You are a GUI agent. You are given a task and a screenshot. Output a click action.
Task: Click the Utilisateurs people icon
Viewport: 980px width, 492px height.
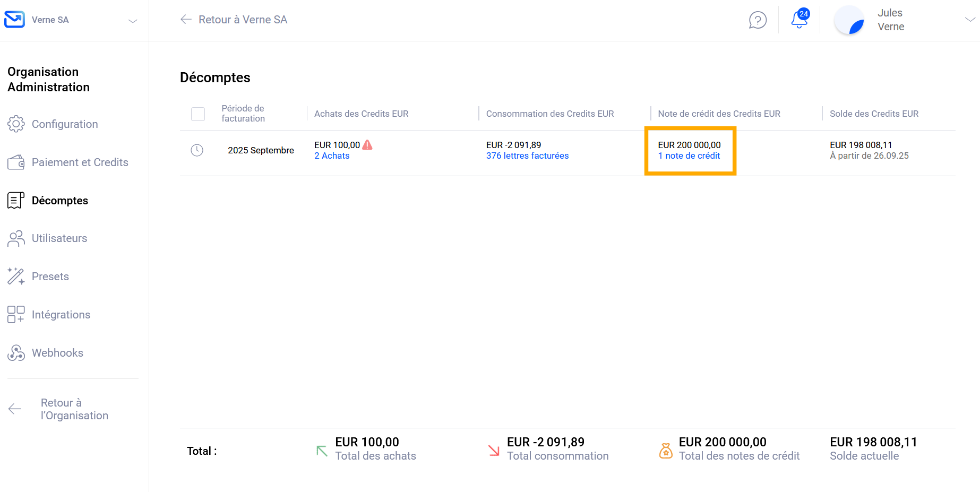[16, 239]
